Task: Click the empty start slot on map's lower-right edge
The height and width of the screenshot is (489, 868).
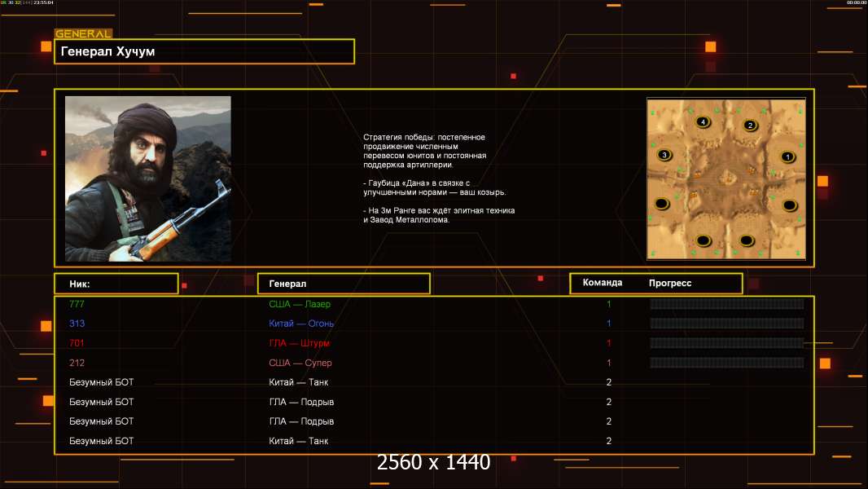Action: 789,205
